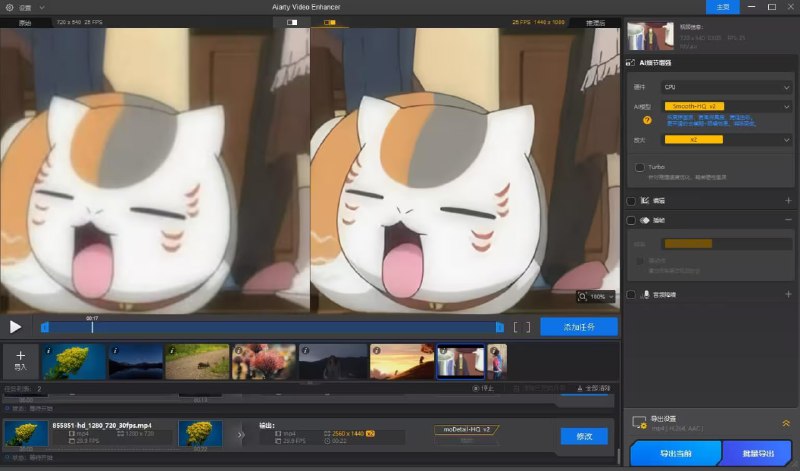The image size is (800, 471).
Task: Play the video preview
Action: click(15, 326)
